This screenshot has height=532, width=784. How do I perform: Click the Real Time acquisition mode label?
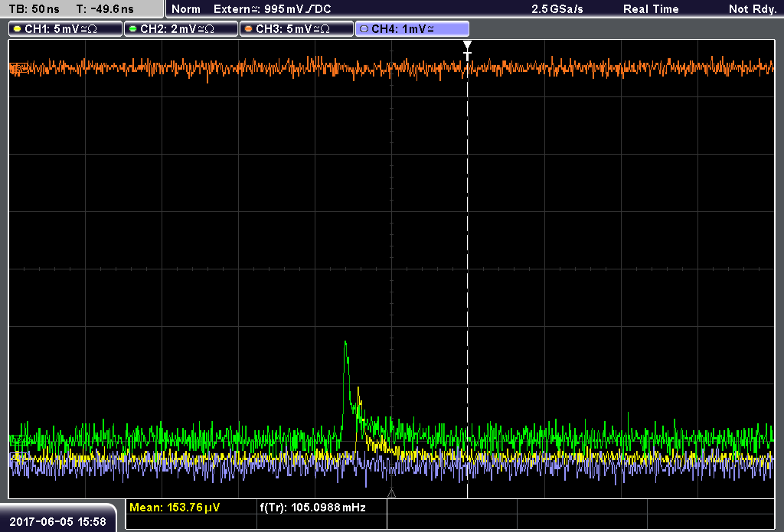pos(651,9)
